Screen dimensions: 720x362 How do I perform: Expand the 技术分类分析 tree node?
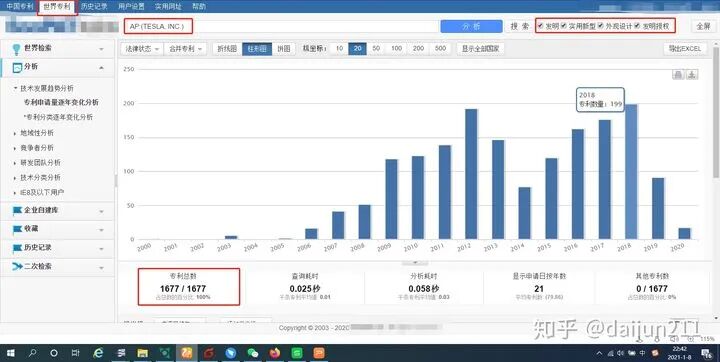[x=15, y=178]
